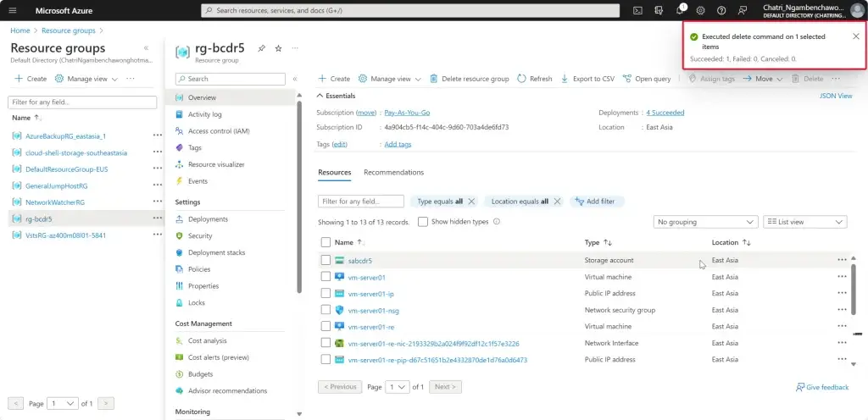Select the vm-server01-re-pip row checkbox
Screen dimensions: 868x420
coord(325,359)
